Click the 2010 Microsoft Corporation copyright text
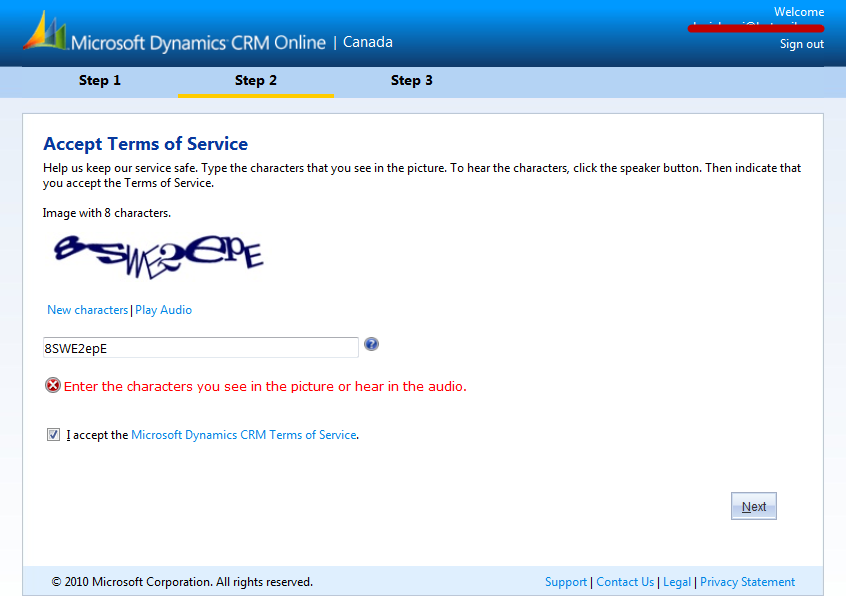The image size is (846, 596). (182, 582)
